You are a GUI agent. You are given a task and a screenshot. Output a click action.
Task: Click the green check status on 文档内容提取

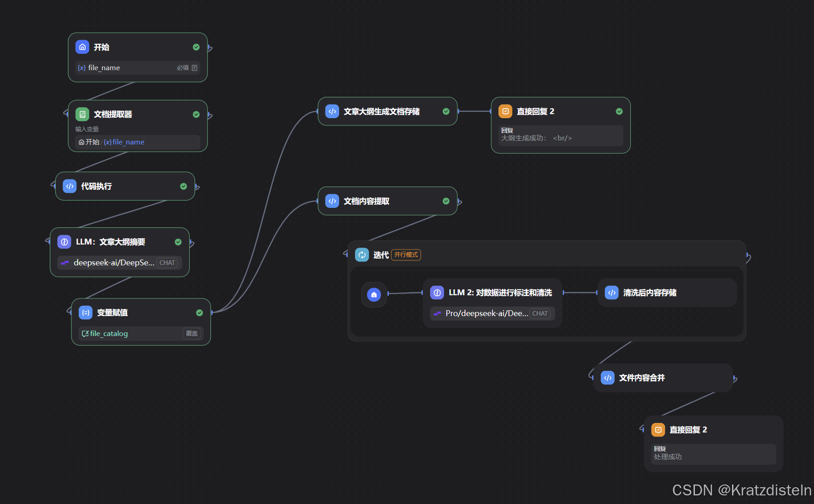(x=446, y=201)
